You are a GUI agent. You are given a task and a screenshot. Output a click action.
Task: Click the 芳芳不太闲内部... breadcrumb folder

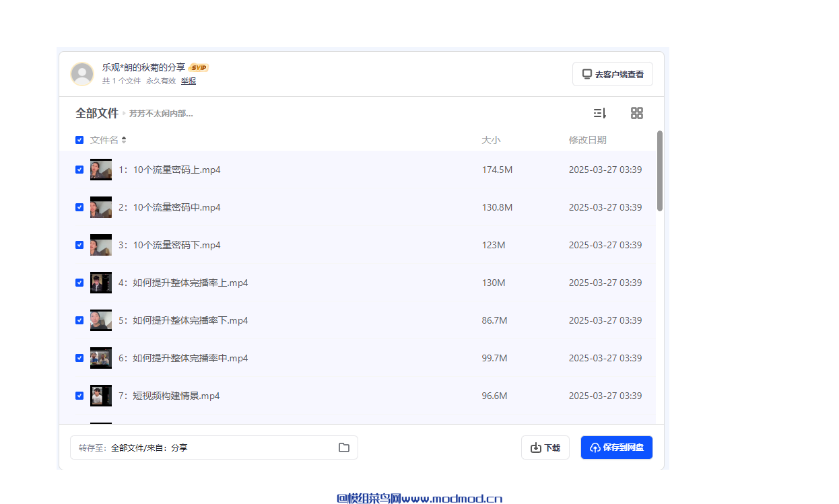(x=161, y=114)
